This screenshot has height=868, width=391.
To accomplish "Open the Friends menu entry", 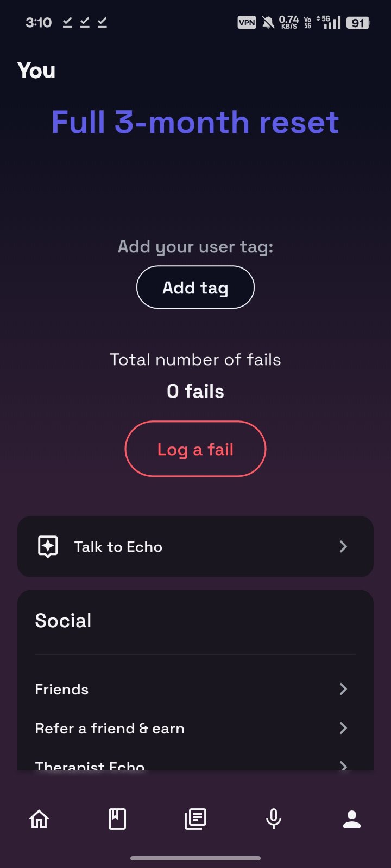I will click(x=62, y=690).
